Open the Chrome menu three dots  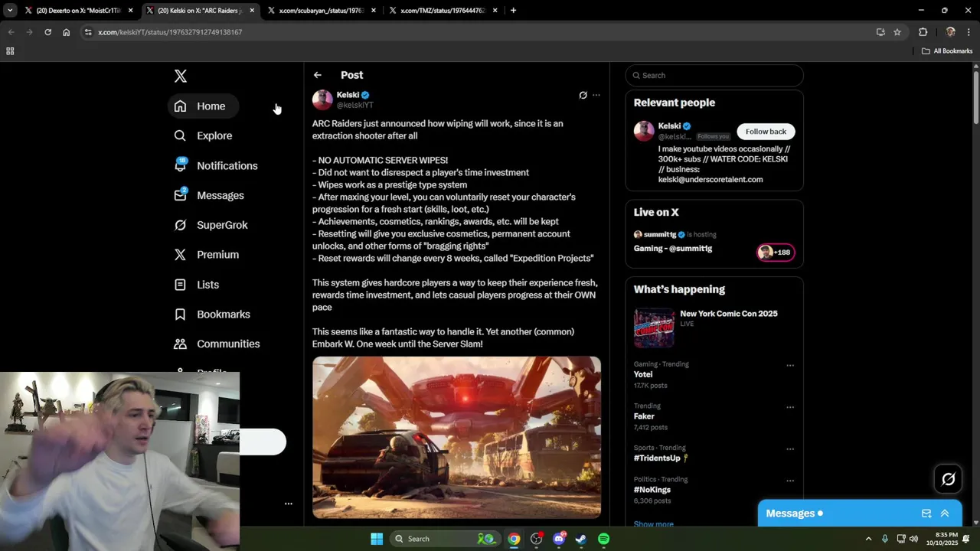pyautogui.click(x=969, y=32)
